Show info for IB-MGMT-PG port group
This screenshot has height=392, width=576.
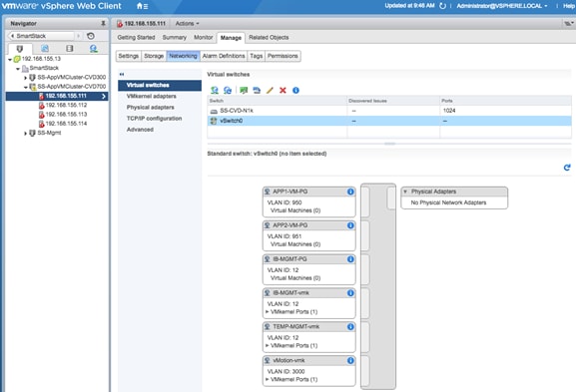(x=350, y=259)
